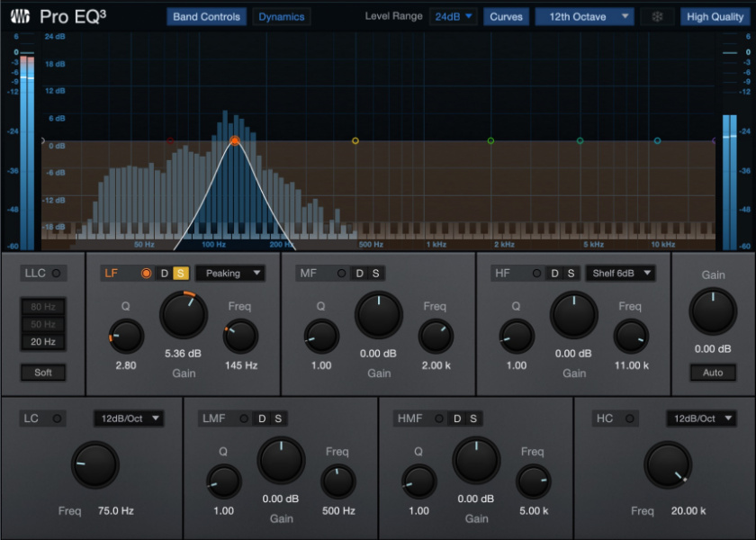Click the Auto gain button
756x540 pixels.
(713, 372)
